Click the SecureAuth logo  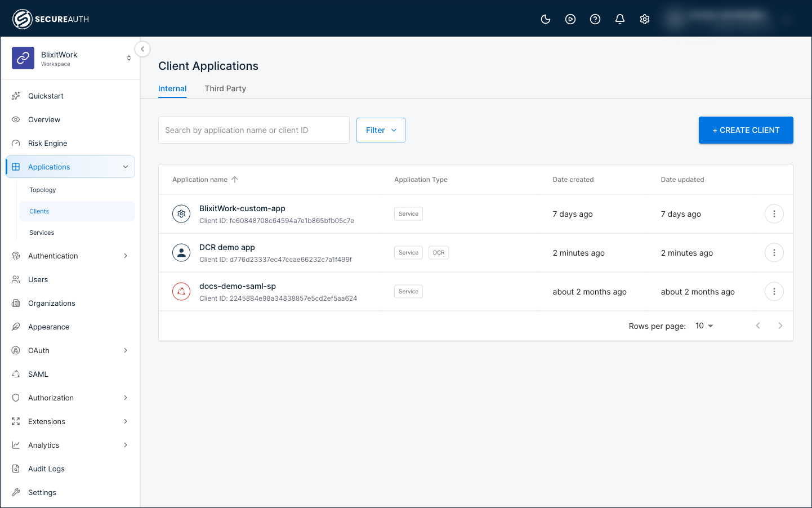51,19
